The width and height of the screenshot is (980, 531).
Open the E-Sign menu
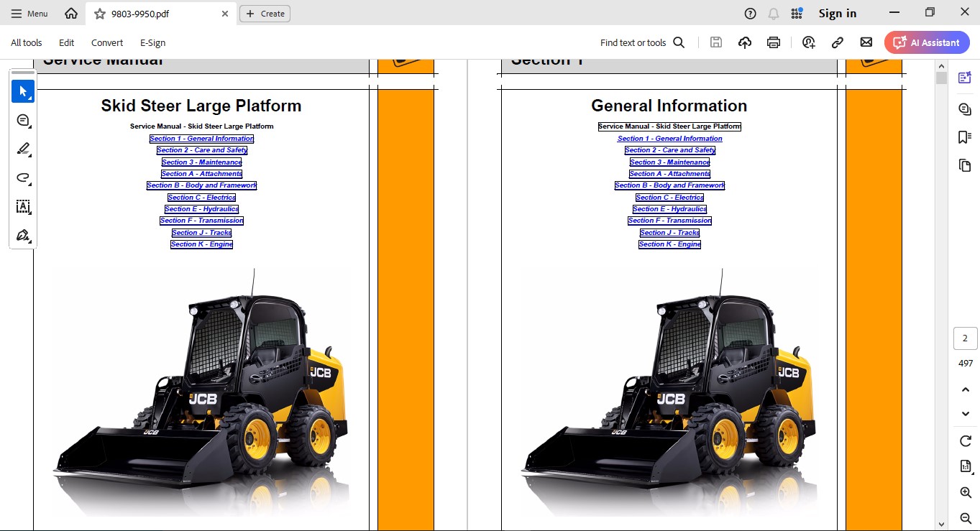pos(152,42)
